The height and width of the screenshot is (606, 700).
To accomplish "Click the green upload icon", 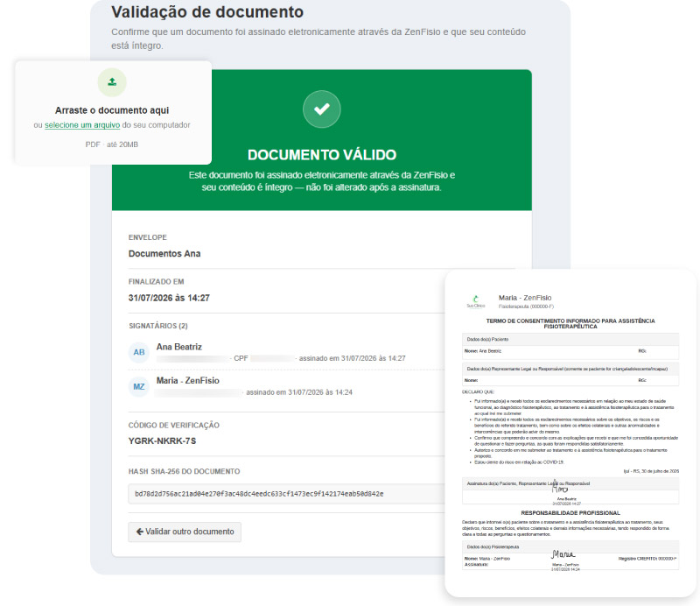I will (112, 82).
